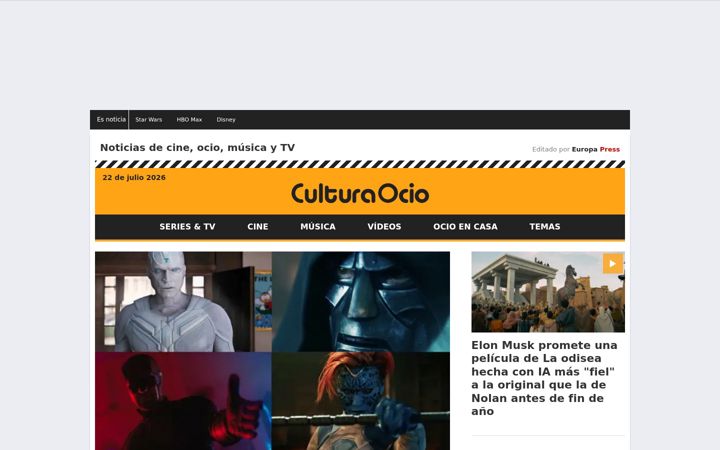Open the Vídeos menu item
Screen dimensions: 720x450
[384, 226]
